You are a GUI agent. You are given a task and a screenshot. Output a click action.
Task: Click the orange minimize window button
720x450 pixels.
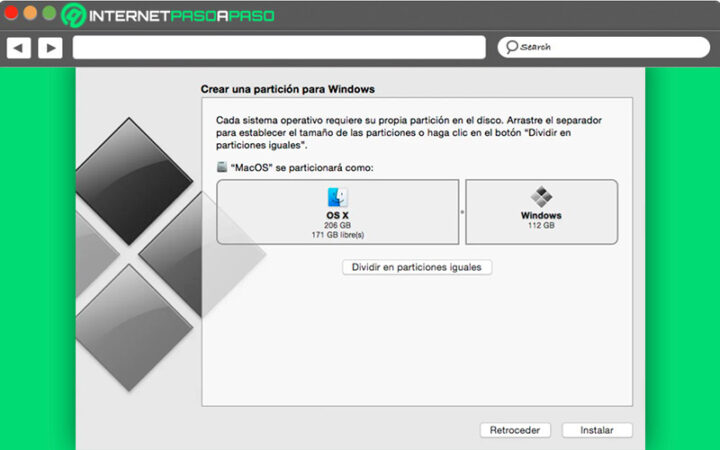pos(30,12)
